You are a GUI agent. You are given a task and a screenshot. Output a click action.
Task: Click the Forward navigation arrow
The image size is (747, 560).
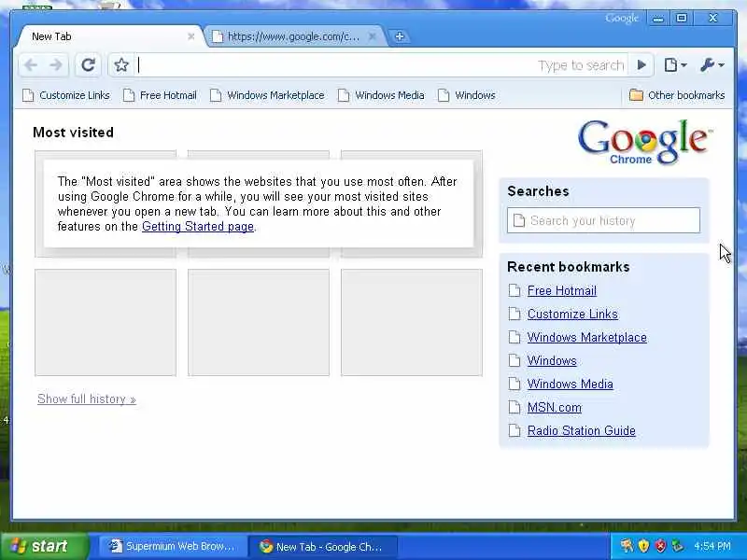pyautogui.click(x=56, y=64)
